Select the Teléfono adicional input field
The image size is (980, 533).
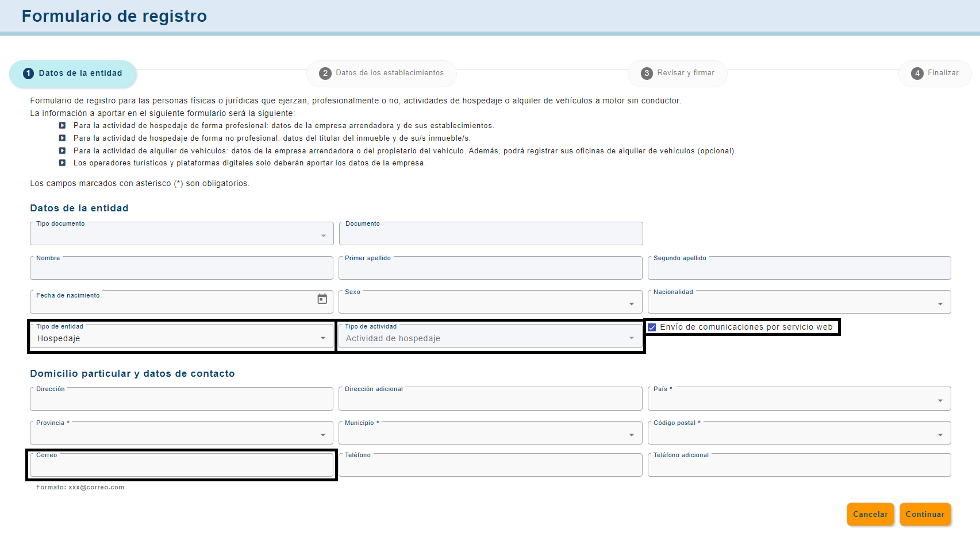pyautogui.click(x=799, y=465)
